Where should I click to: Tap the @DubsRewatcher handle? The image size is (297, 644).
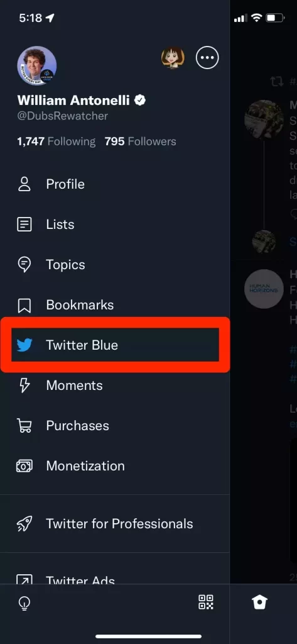[x=62, y=116]
